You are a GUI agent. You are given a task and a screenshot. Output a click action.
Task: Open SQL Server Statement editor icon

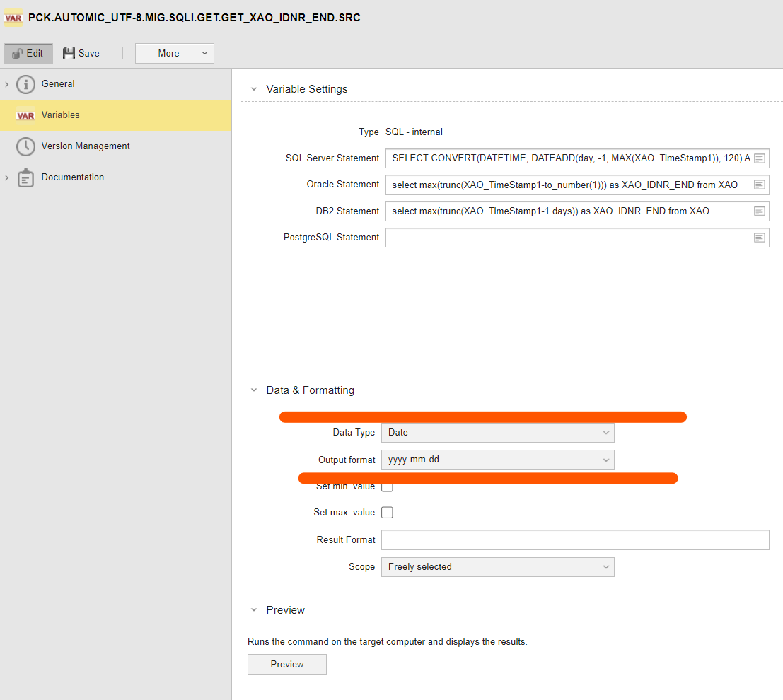pos(760,158)
